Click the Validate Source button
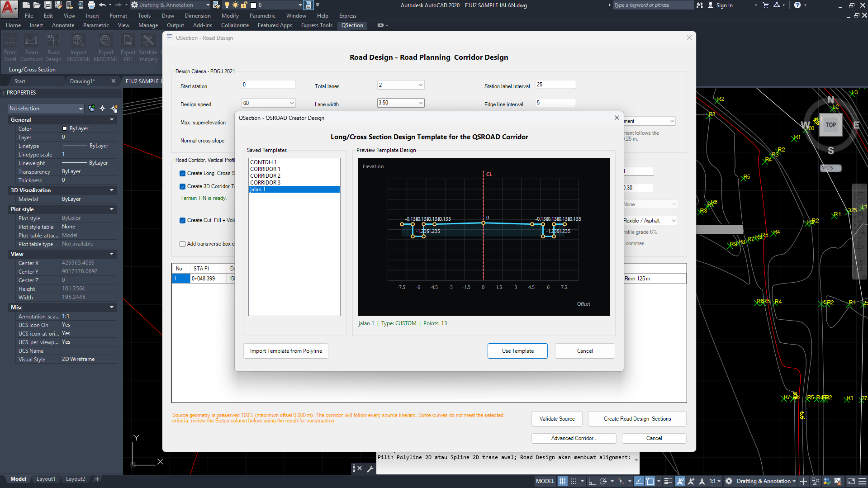This screenshot has height=488, width=868. [557, 419]
